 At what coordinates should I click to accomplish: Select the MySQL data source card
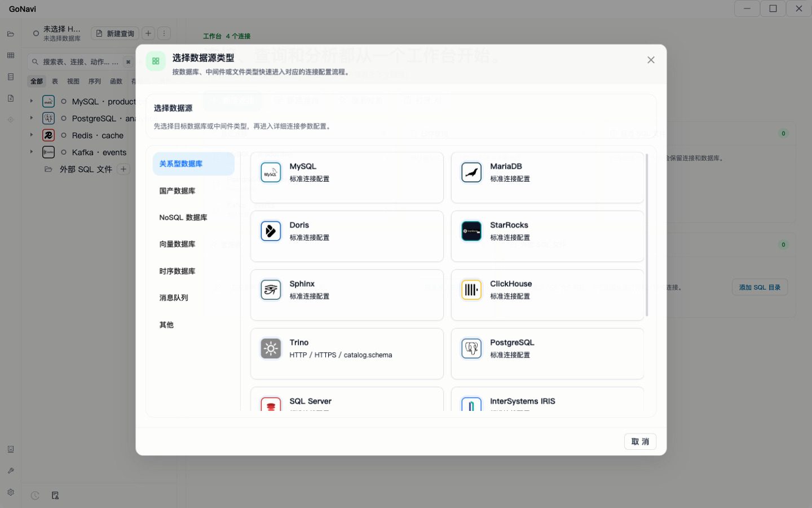(x=347, y=177)
